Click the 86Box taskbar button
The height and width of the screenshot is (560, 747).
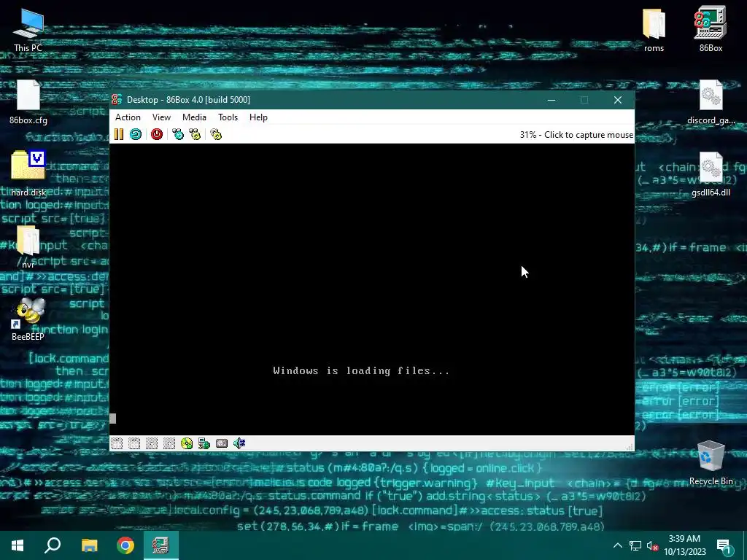(161, 545)
